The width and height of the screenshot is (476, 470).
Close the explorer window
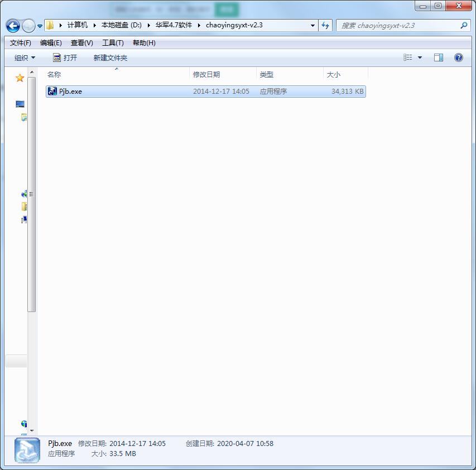(x=459, y=6)
